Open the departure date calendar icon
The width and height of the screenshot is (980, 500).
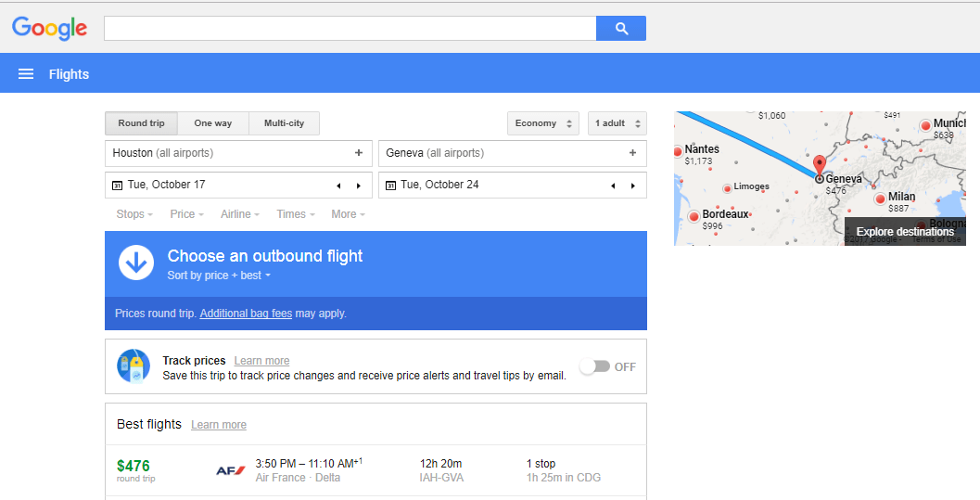(x=117, y=186)
